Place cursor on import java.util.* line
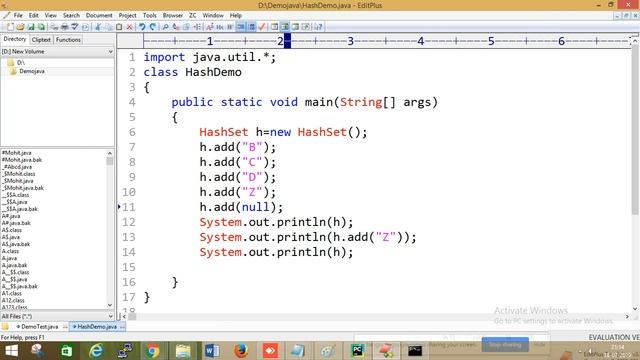 tap(210, 57)
